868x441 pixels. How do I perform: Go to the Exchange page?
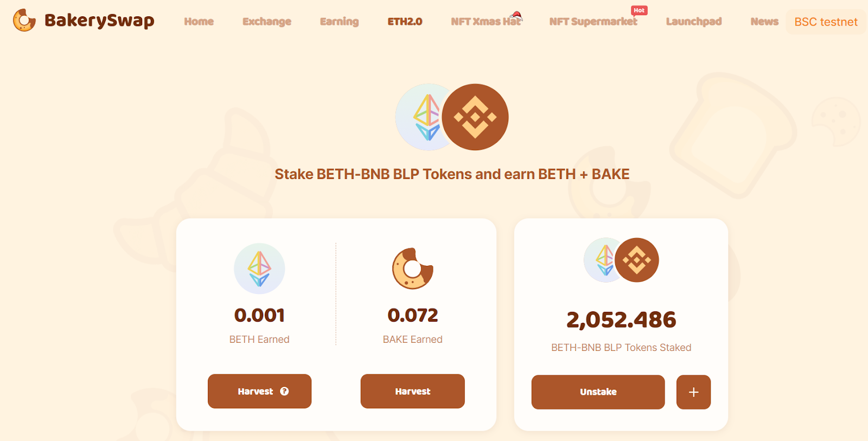coord(266,22)
